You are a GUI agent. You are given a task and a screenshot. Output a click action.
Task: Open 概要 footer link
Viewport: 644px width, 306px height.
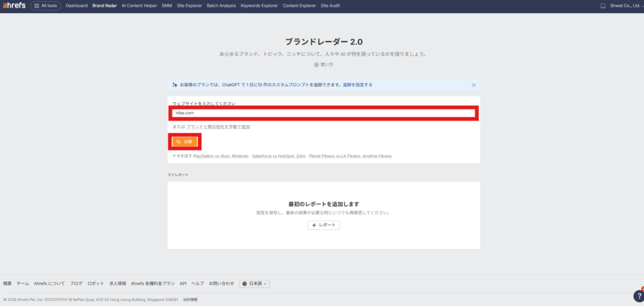click(x=8, y=283)
